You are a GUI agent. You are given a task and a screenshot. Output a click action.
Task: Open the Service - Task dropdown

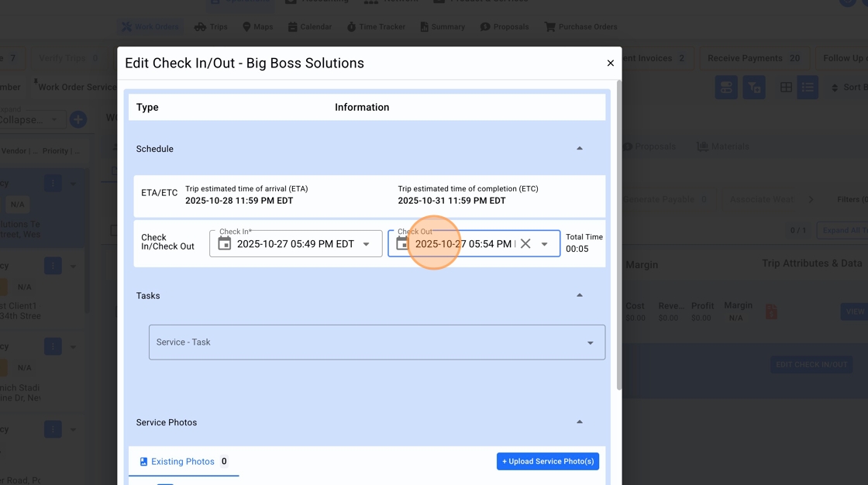(x=377, y=342)
